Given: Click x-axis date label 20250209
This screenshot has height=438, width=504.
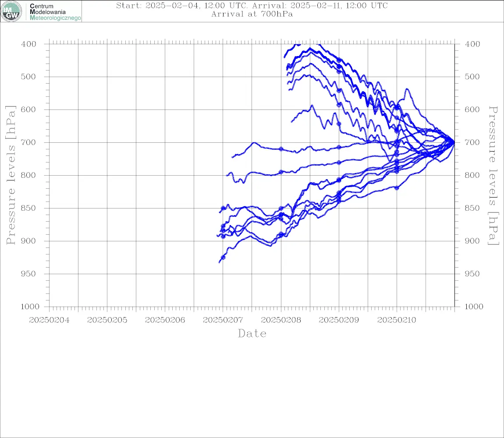Looking at the screenshot, I should (x=339, y=320).
